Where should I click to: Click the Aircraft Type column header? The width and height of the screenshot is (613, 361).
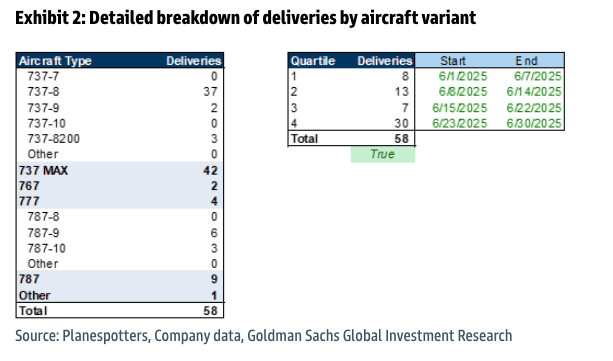click(x=55, y=61)
